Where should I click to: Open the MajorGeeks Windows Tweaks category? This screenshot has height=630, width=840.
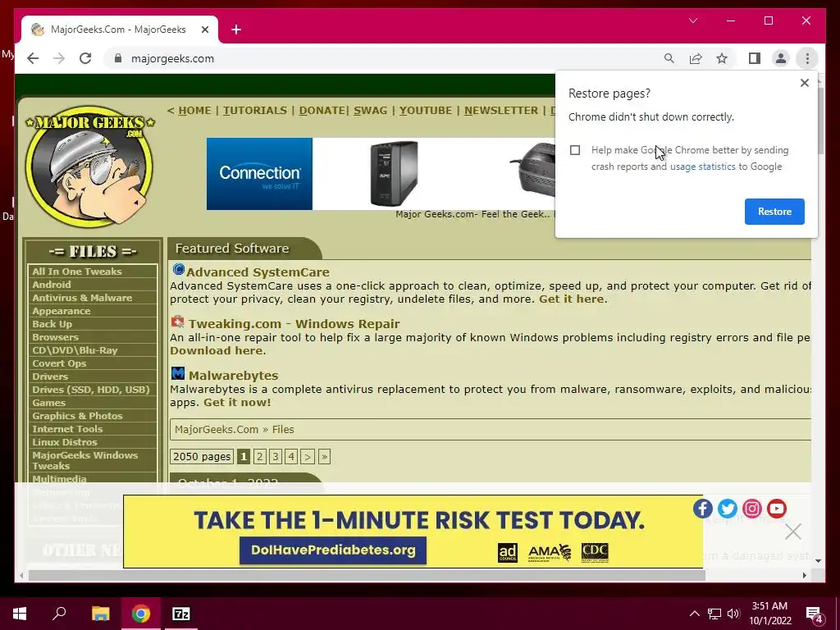point(84,461)
